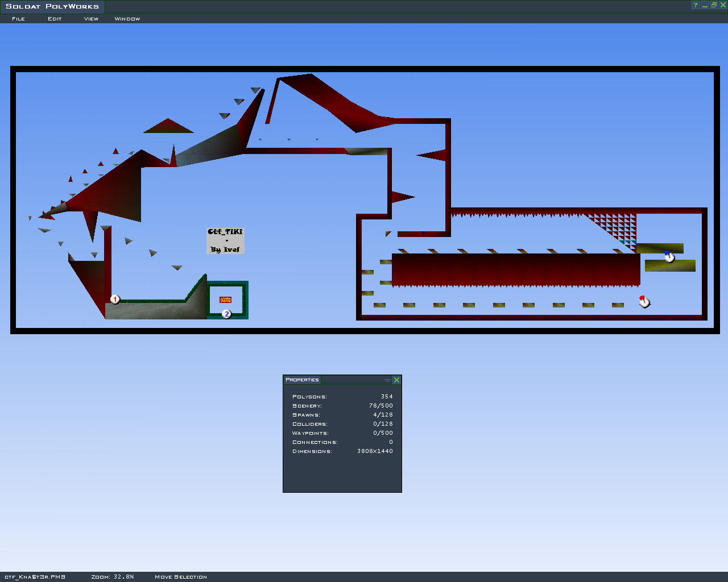728x582 pixels.
Task: Click the Properties panel title tab
Action: 302,380
